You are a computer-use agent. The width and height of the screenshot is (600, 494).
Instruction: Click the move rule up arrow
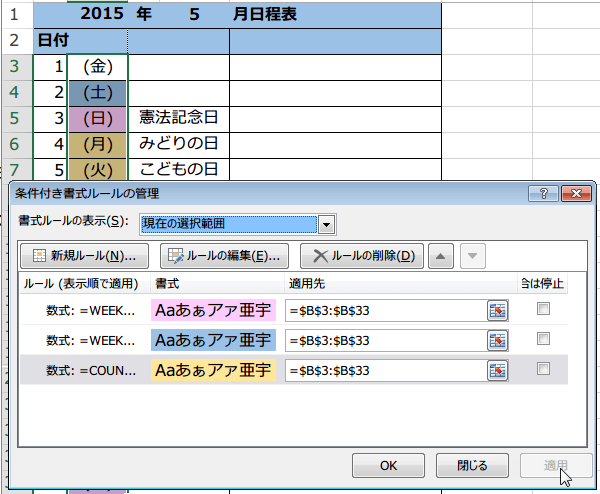[441, 255]
